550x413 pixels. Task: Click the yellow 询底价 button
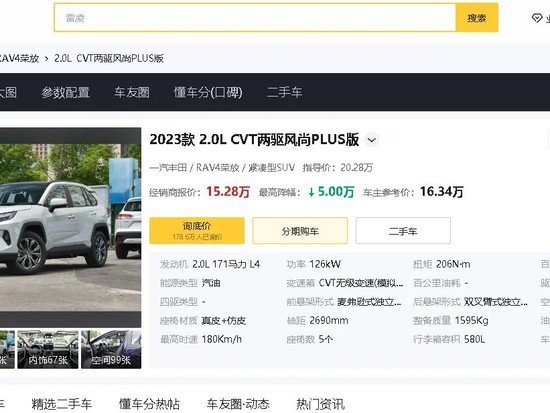coord(197,231)
